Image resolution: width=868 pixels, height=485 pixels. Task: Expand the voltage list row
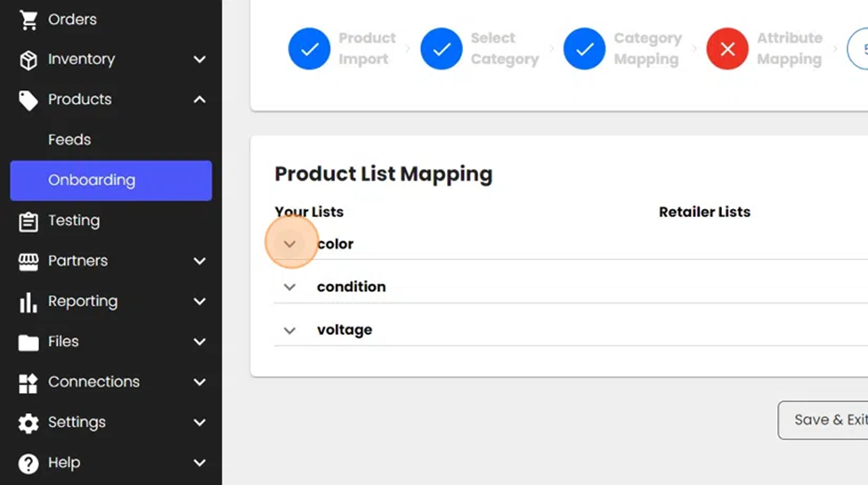tap(289, 330)
